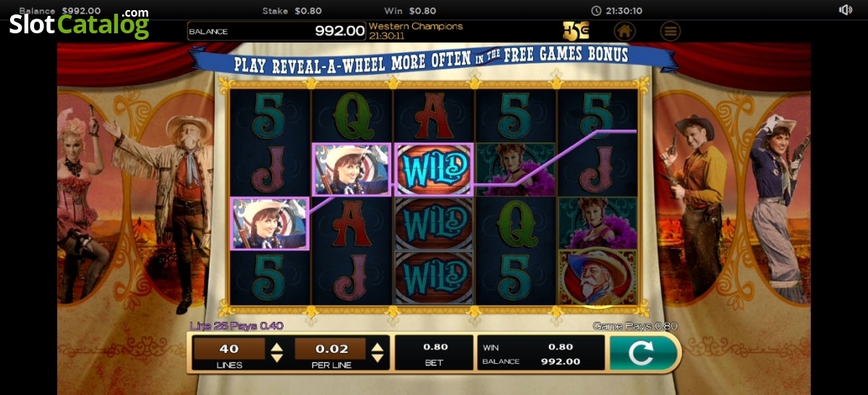Viewport: 868px width, 395px height.
Task: Click the H5G logo icon
Action: 576,31
